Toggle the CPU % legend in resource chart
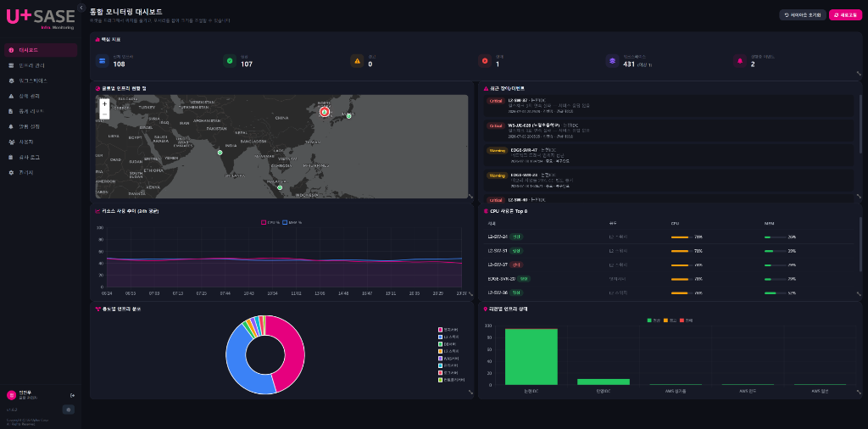The width and height of the screenshot is (868, 429). click(x=270, y=222)
